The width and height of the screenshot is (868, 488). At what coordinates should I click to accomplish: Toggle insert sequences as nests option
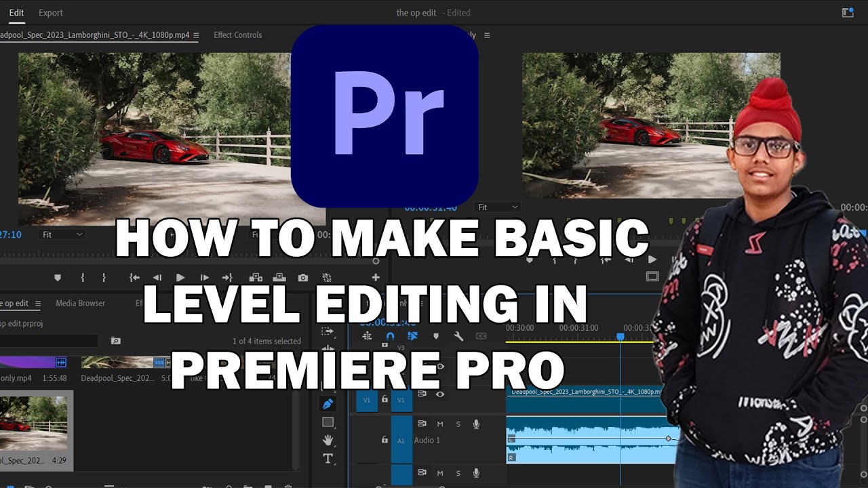click(x=367, y=335)
